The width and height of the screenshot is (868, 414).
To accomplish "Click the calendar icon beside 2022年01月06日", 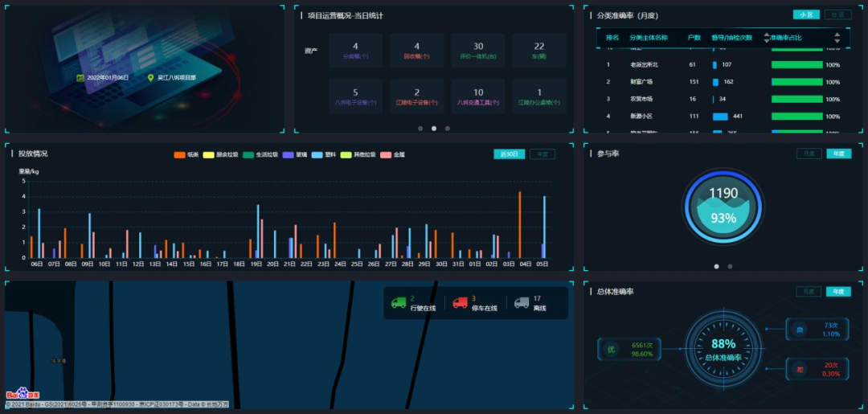I will 80,78.
